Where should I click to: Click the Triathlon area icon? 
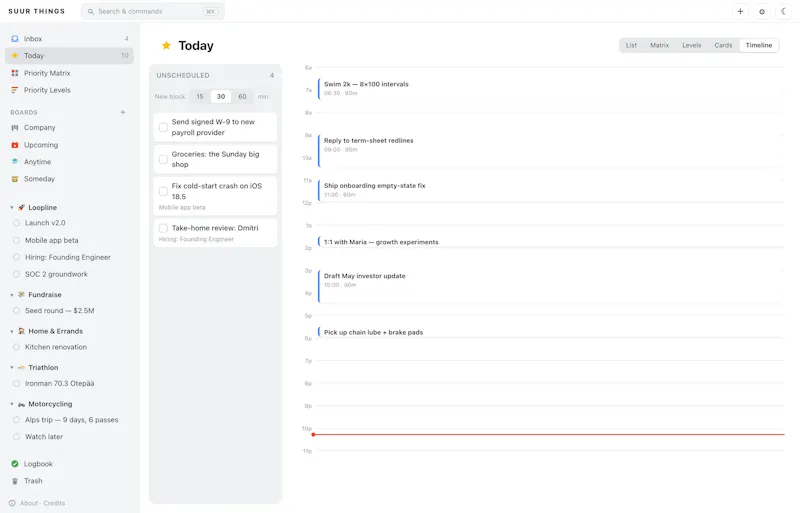[21, 368]
